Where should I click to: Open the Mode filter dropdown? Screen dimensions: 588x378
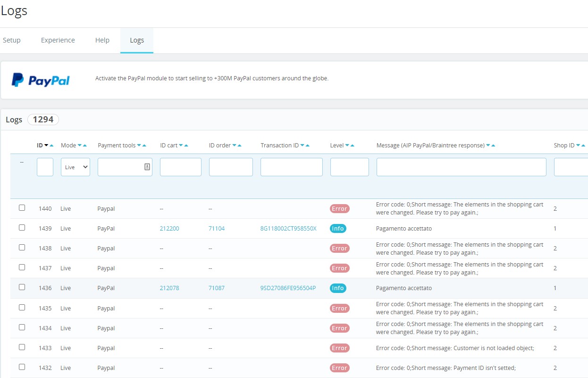75,167
